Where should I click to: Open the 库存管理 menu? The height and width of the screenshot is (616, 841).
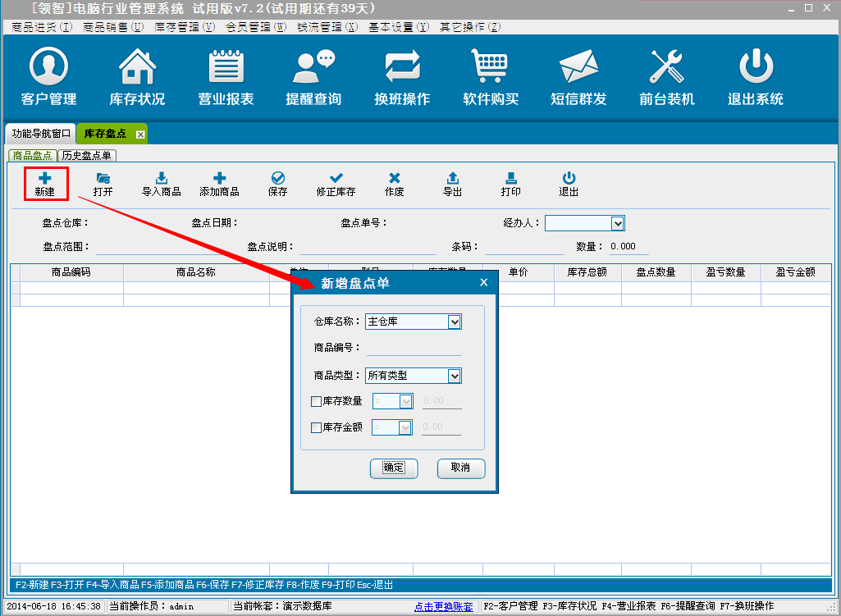pos(185,27)
